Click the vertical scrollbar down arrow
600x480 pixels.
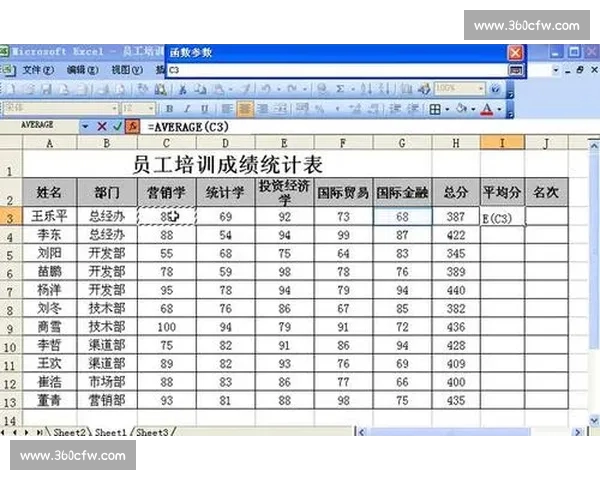(593, 421)
